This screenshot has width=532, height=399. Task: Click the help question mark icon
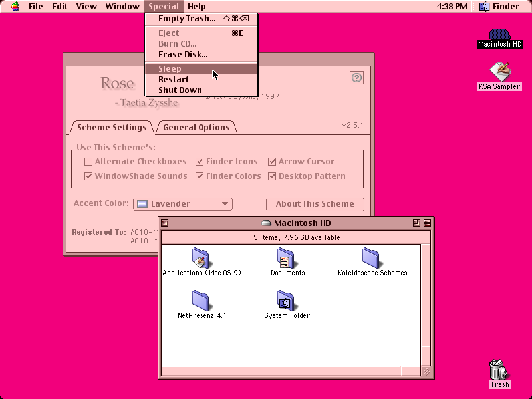coord(356,78)
